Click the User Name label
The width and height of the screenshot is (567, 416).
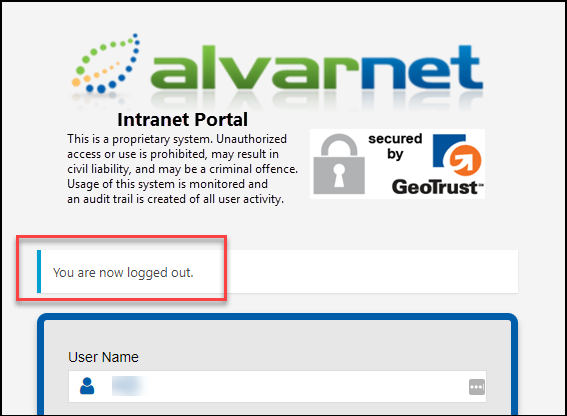103,357
